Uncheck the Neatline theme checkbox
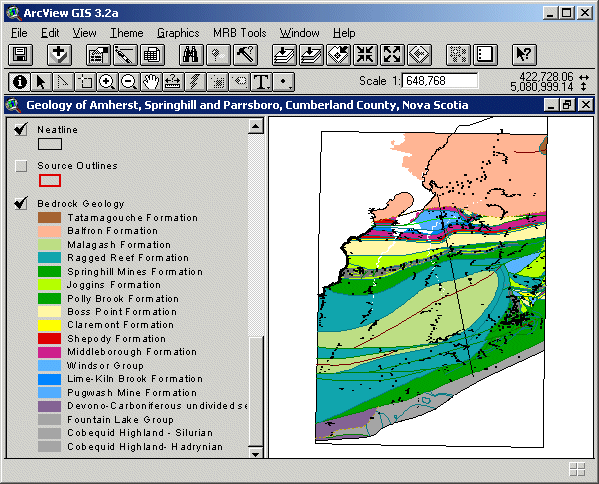 coord(21,129)
